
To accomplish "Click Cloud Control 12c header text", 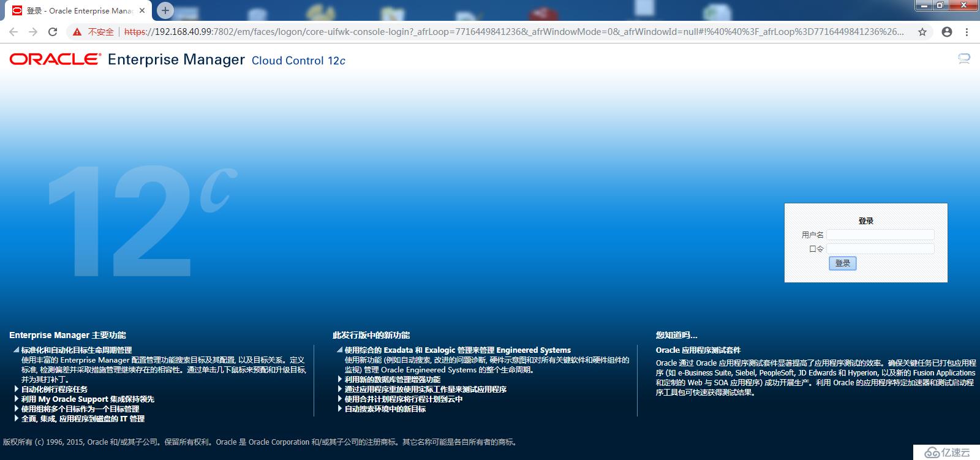I will click(298, 60).
